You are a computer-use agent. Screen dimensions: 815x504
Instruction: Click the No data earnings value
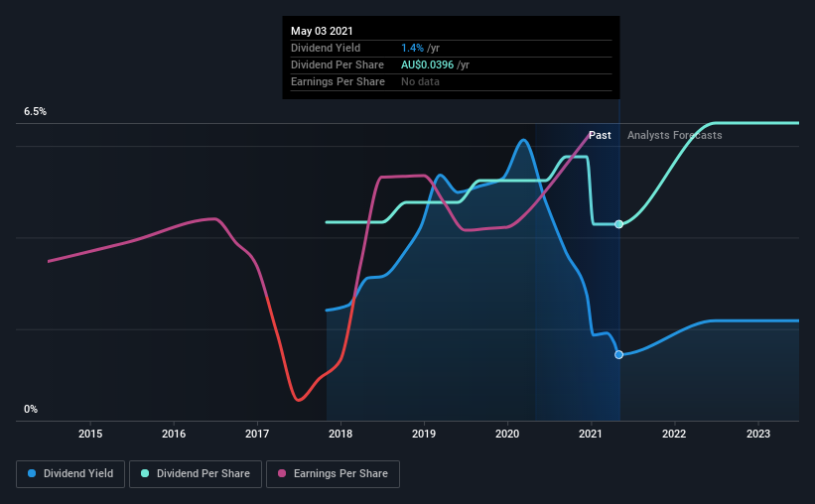(x=420, y=81)
